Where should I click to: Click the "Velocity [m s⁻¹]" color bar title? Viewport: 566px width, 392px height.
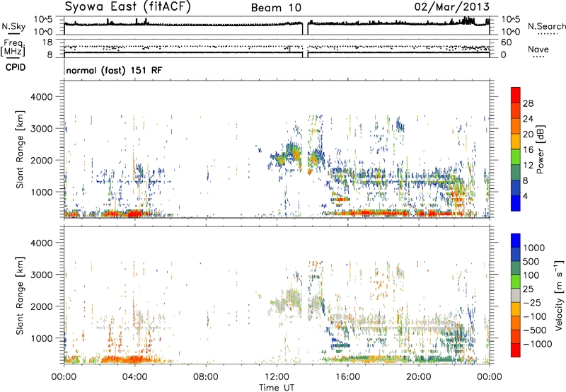pyautogui.click(x=559, y=295)
